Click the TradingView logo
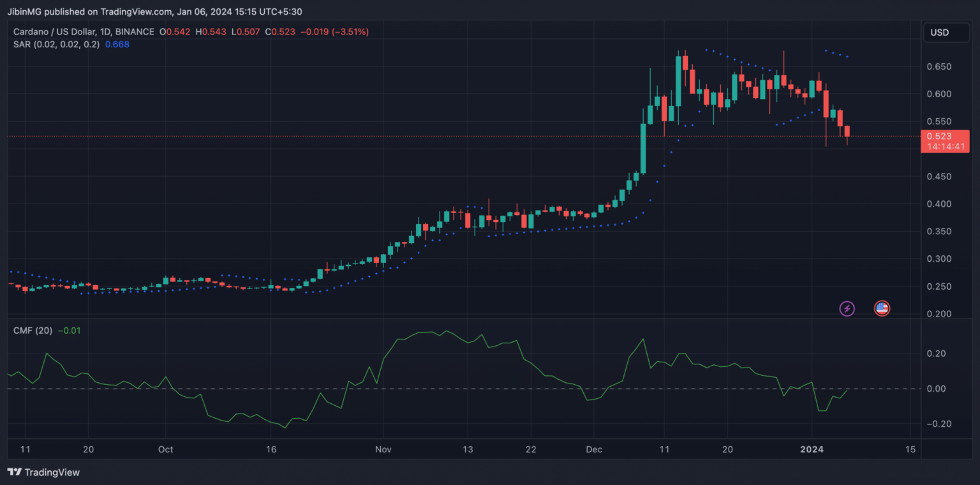Image resolution: width=980 pixels, height=485 pixels. click(x=43, y=472)
